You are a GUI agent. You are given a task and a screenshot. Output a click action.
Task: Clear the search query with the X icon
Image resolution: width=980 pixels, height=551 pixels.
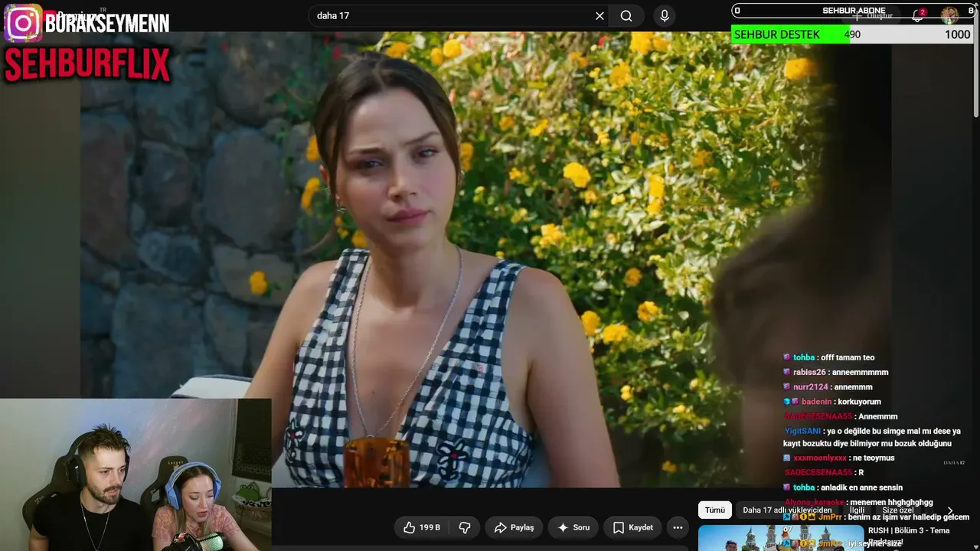(599, 16)
